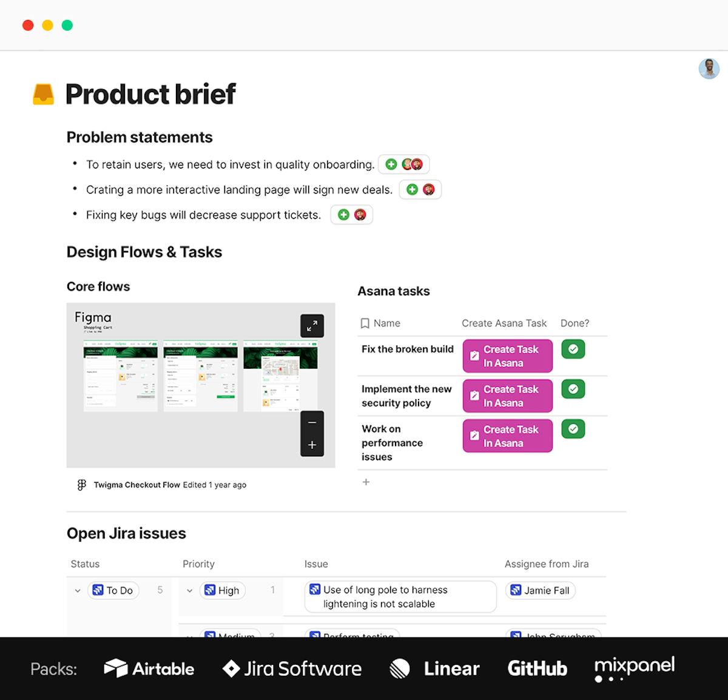Toggle Done for Fix the broken build
Screen dimensions: 728x700
[573, 349]
